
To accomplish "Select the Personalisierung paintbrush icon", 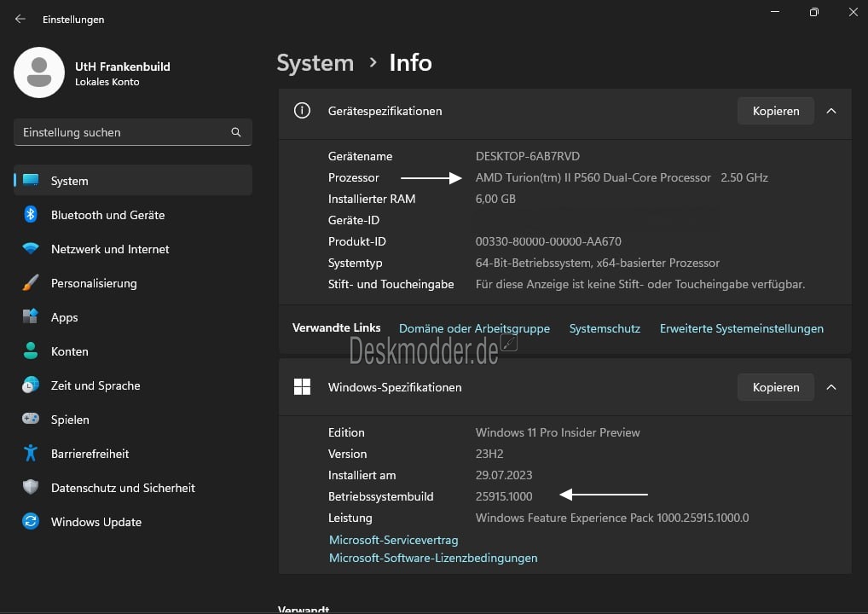I will point(31,283).
